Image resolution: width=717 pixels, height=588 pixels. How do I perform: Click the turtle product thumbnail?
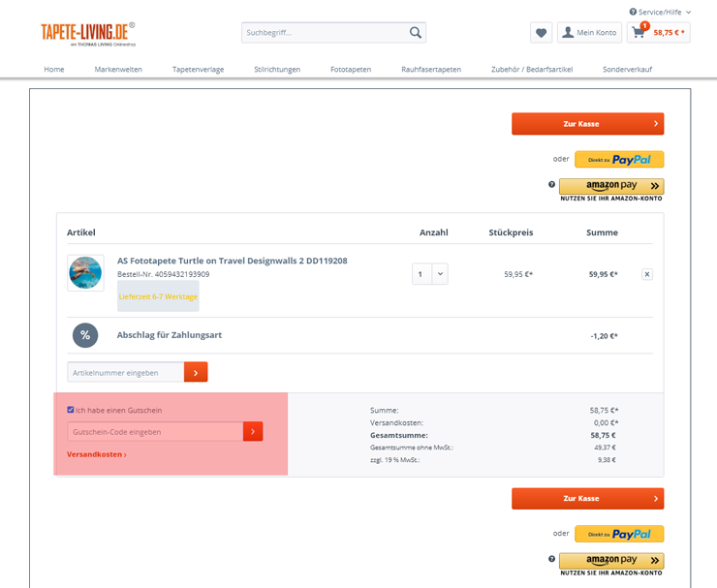click(85, 273)
